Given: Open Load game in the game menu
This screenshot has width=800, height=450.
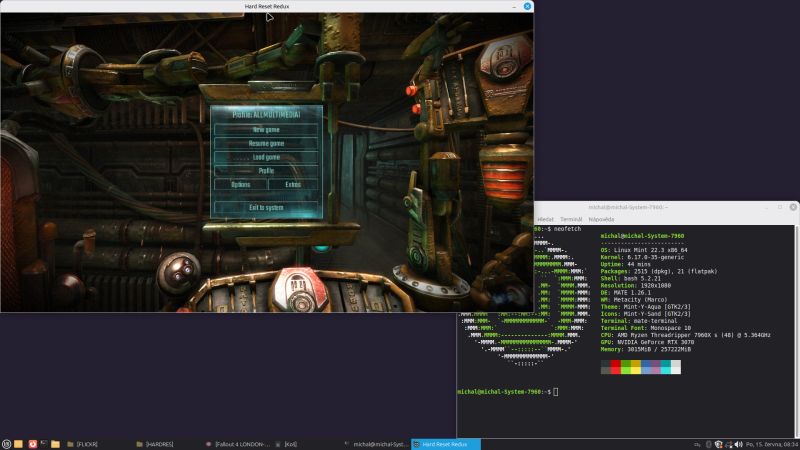Looking at the screenshot, I should click(x=266, y=157).
